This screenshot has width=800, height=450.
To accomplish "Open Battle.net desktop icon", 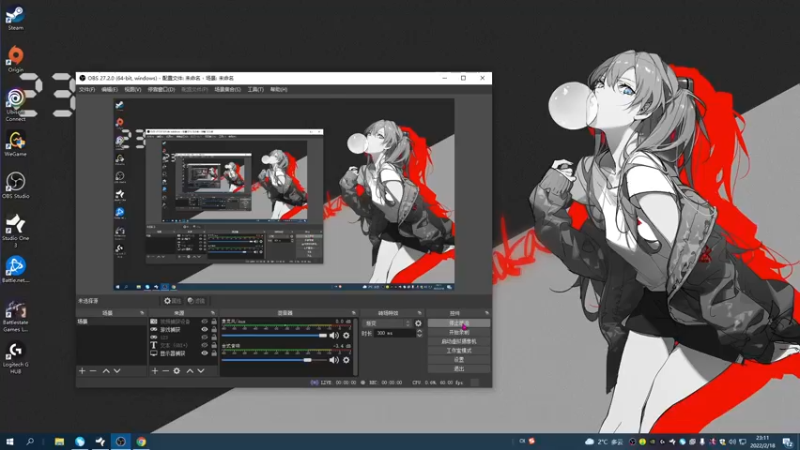I will pos(15,269).
